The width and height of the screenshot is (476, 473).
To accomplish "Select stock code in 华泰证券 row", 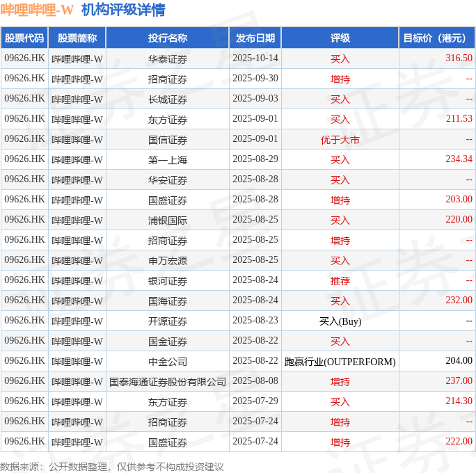I will (24, 58).
